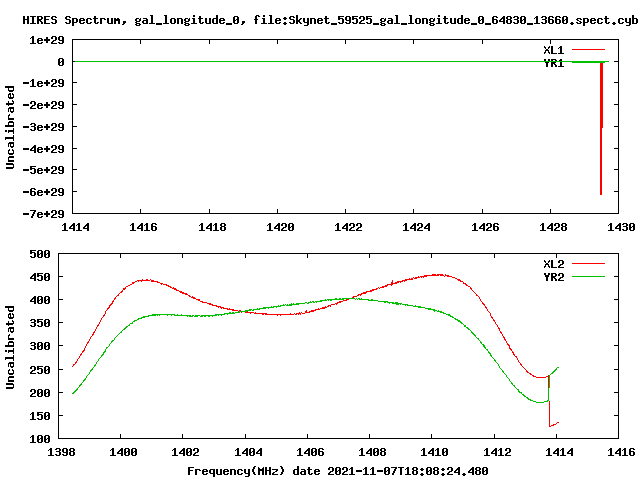Click the 1430 frequency tick in top plot
640x480 pixels.
621,227
